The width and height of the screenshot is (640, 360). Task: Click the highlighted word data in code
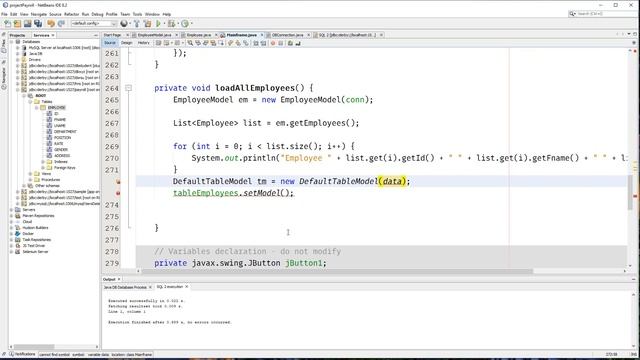pos(392,181)
